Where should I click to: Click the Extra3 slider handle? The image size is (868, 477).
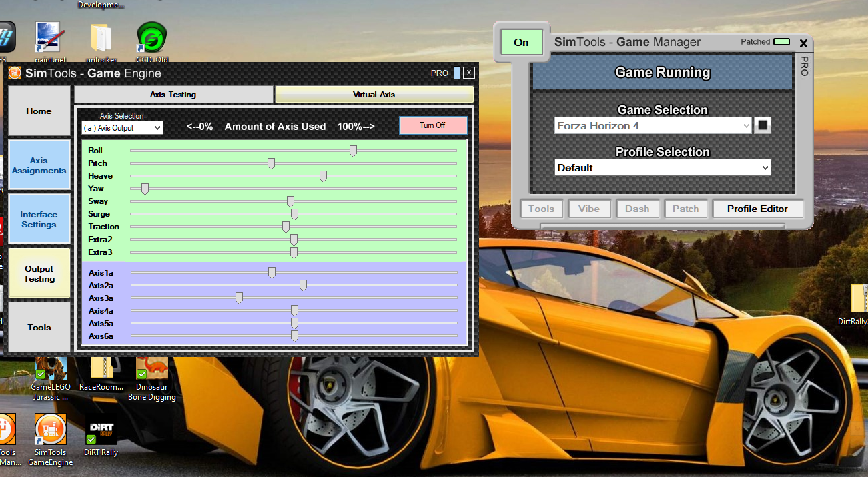coord(294,252)
